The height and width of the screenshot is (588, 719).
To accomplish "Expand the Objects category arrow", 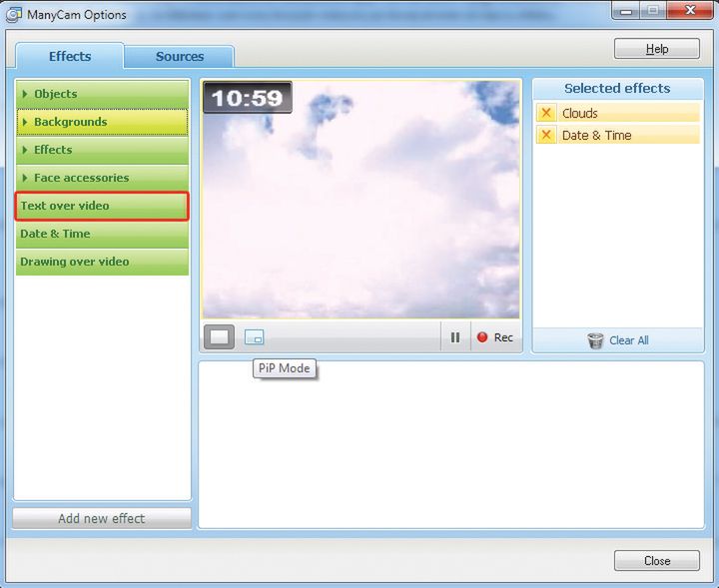I will 25,94.
